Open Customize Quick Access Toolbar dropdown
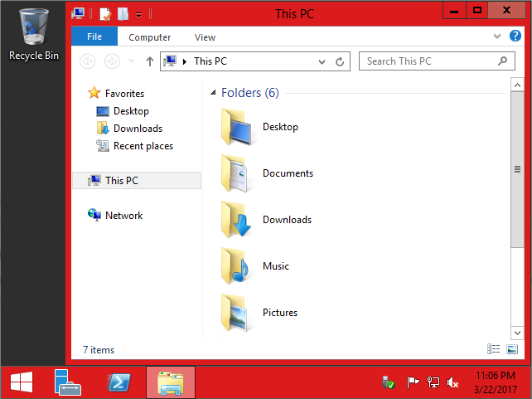The height and width of the screenshot is (399, 532). click(x=138, y=15)
